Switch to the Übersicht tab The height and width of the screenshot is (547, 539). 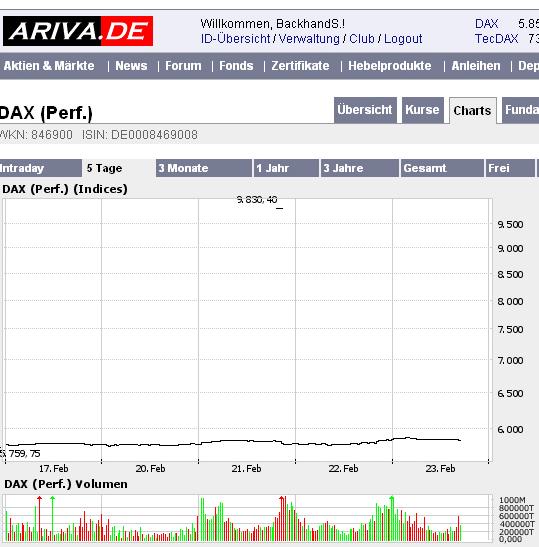365,110
